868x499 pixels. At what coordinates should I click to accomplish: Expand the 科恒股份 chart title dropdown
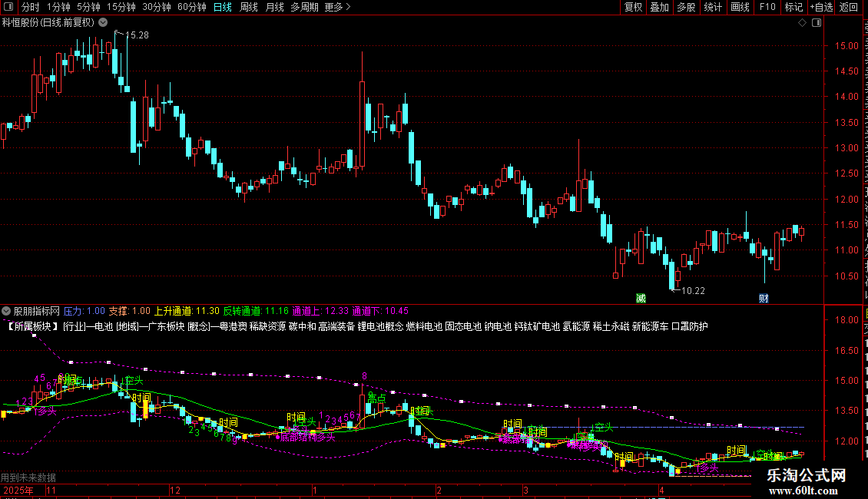[103, 22]
